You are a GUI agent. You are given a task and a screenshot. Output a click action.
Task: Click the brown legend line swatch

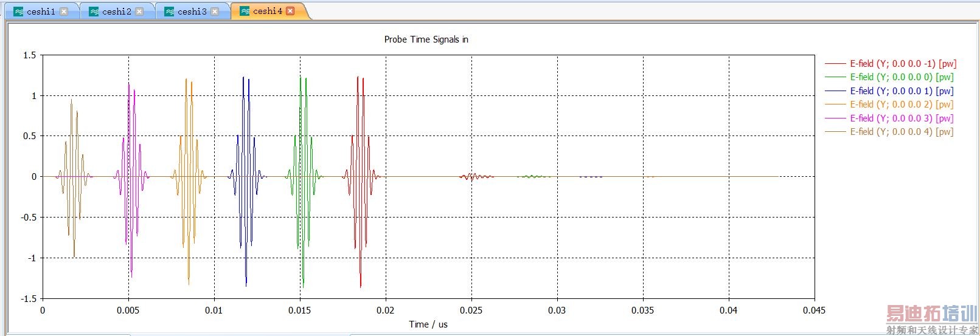pos(835,132)
